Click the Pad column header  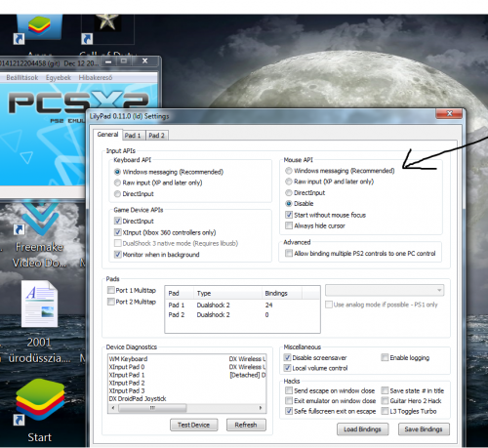[180, 293]
